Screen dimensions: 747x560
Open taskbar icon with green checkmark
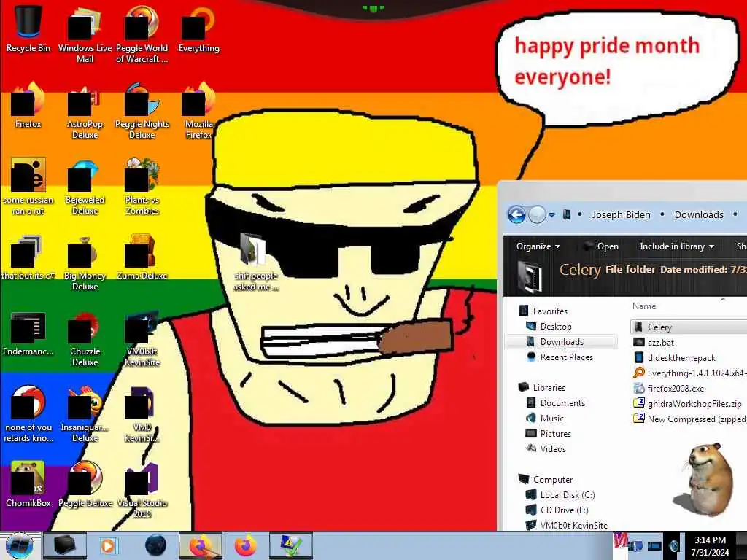[x=290, y=545]
